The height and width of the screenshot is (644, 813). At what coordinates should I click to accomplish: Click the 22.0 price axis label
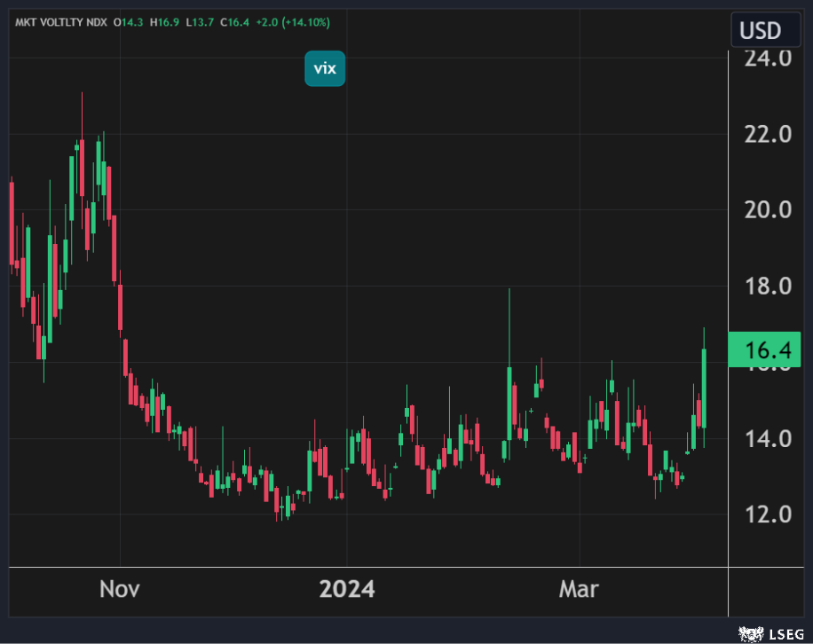point(766,135)
